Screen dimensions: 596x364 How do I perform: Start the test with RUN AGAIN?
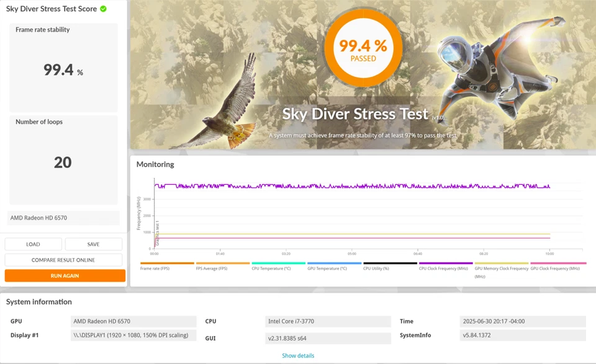click(65, 275)
